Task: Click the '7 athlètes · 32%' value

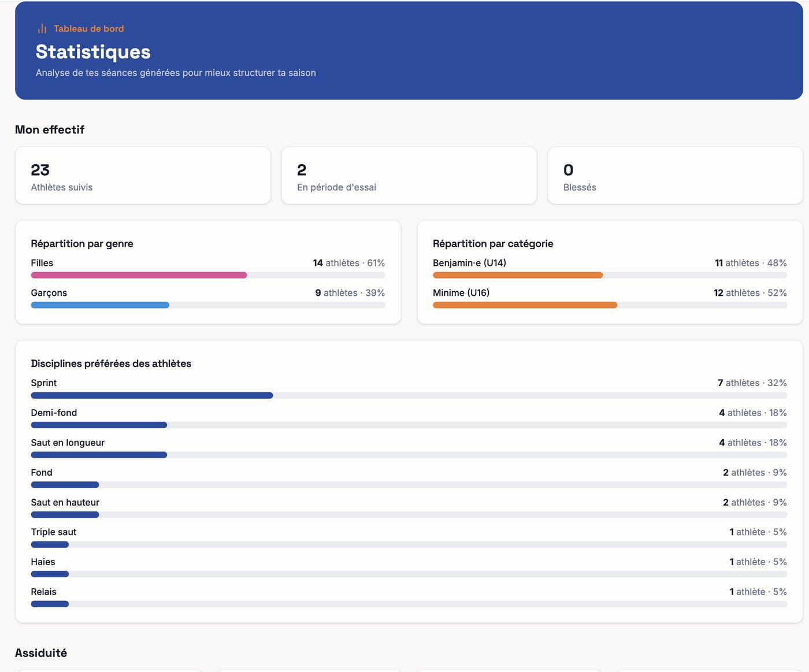Action: tap(752, 383)
